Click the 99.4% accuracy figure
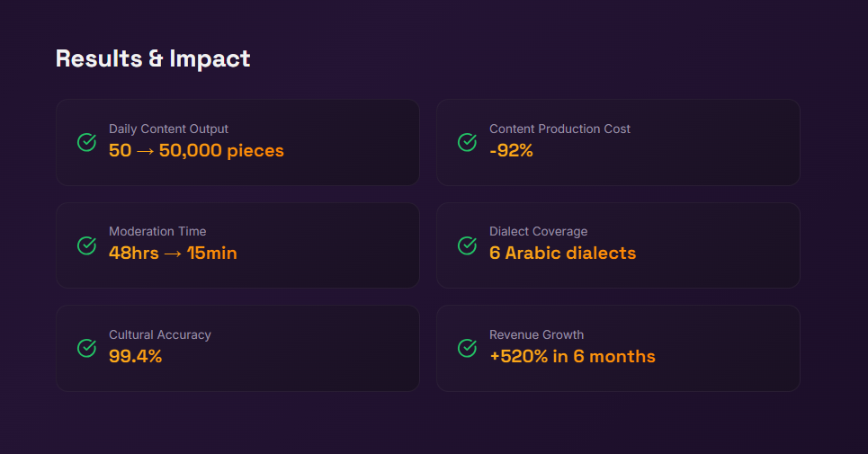This screenshot has width=868, height=454. tap(135, 357)
